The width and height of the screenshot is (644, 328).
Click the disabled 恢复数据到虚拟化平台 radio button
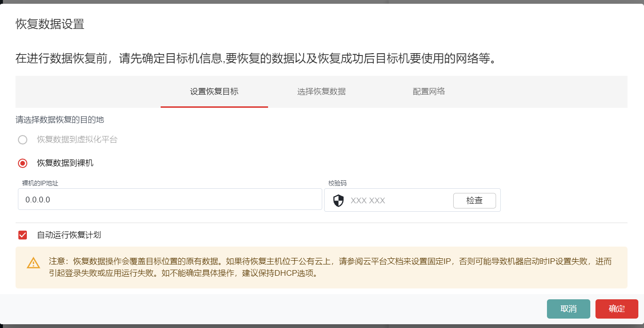click(x=22, y=140)
